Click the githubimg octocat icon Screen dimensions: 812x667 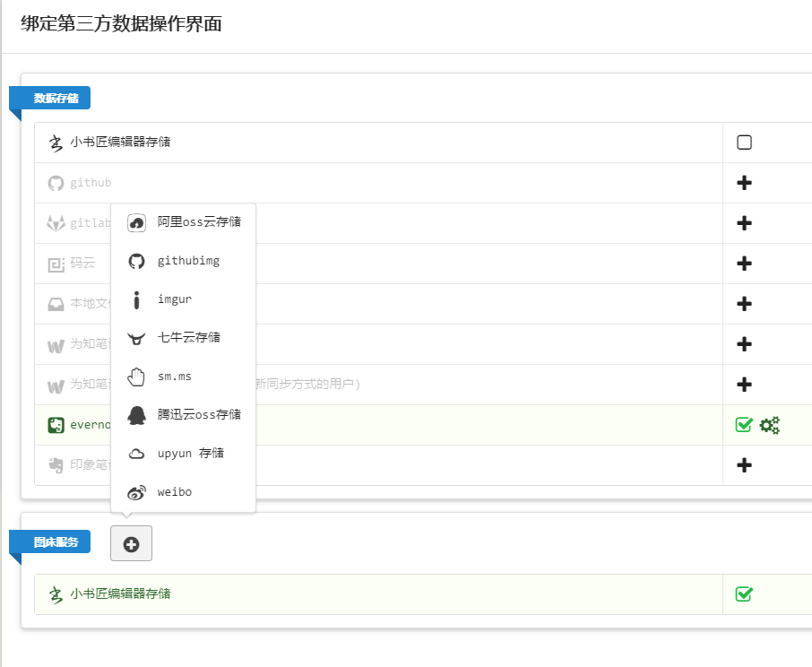pyautogui.click(x=136, y=261)
